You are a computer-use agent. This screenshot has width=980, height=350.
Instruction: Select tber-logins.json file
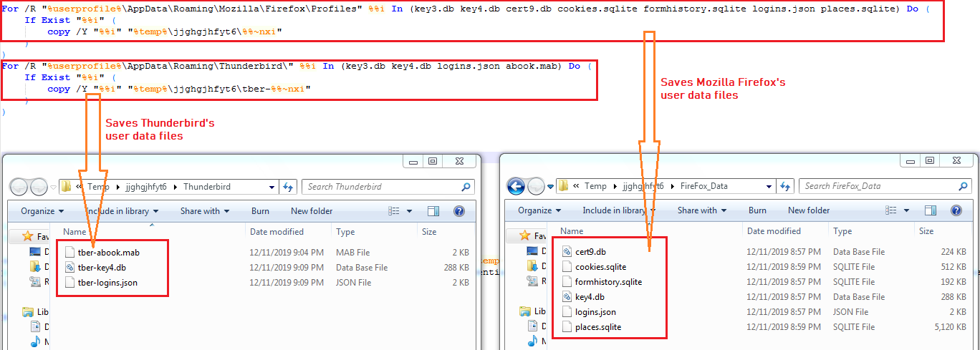(107, 282)
